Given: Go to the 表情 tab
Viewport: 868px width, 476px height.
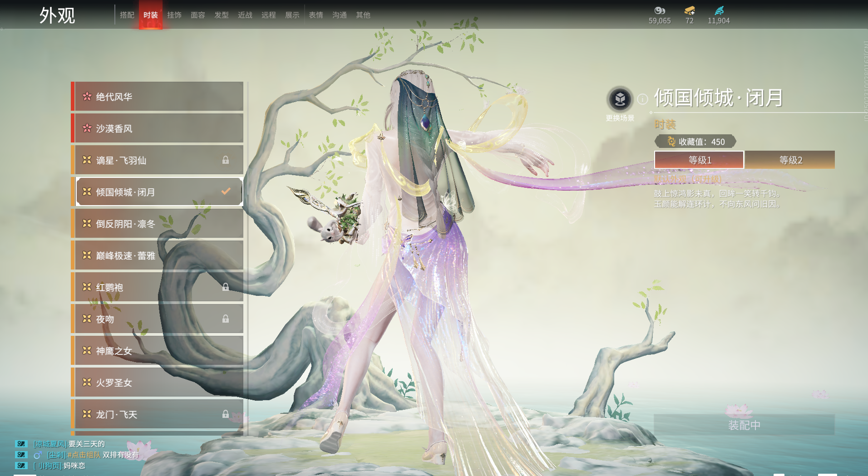Looking at the screenshot, I should (x=316, y=15).
